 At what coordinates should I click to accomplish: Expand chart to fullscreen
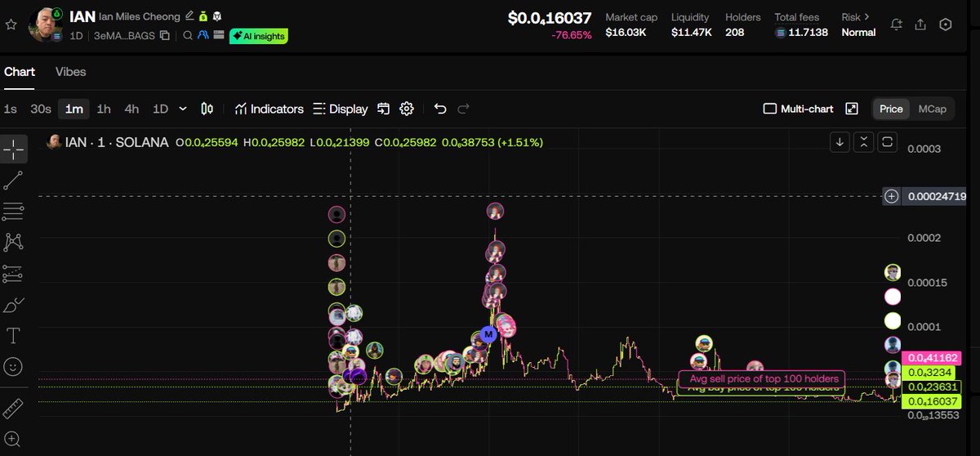(x=852, y=109)
